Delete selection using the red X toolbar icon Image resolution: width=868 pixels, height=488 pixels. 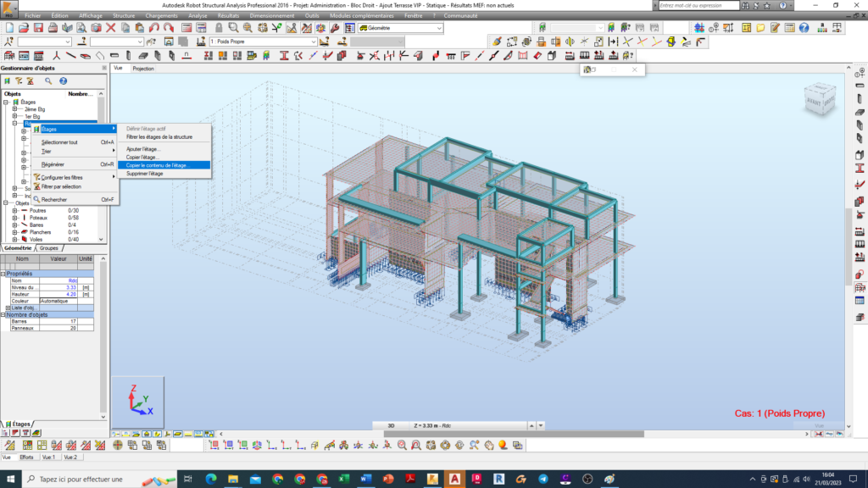point(110,30)
